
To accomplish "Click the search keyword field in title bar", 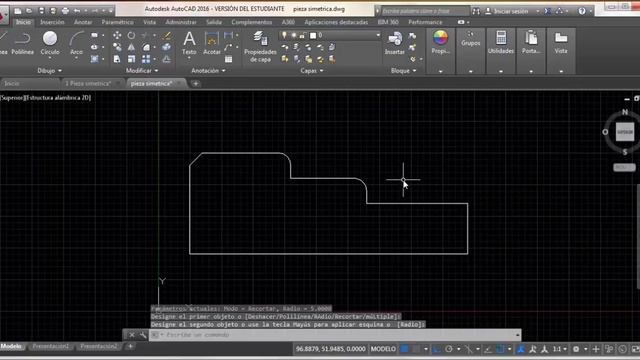I will pyautogui.click(x=424, y=11).
